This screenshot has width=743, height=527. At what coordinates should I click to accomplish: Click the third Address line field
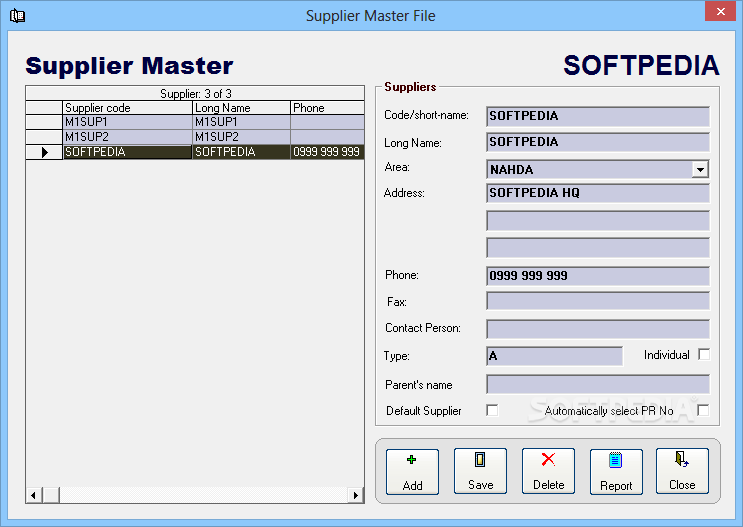[598, 248]
